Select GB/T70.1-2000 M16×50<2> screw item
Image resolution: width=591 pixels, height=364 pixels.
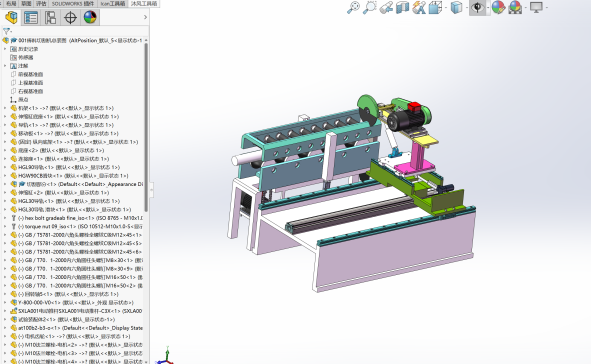pyautogui.click(x=80, y=286)
